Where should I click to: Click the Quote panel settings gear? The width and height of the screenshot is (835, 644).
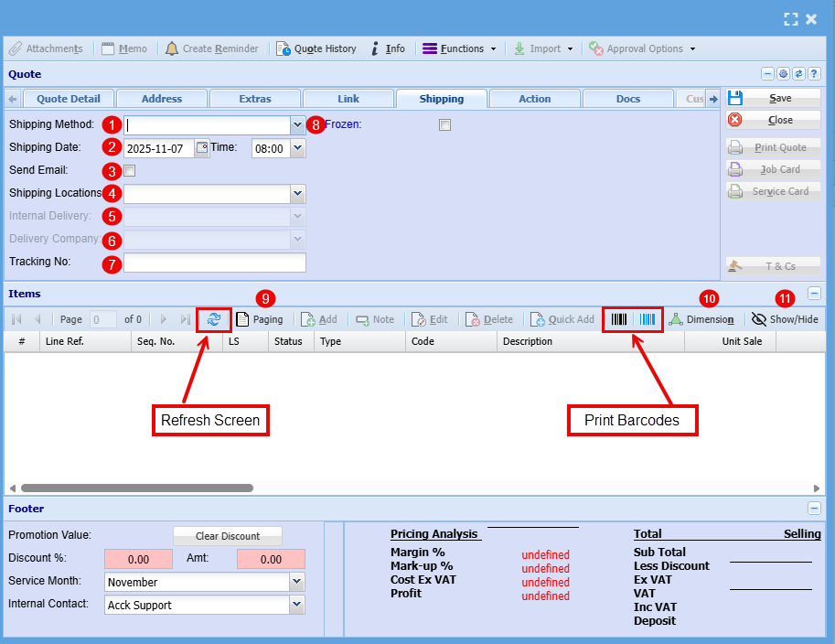[x=783, y=74]
